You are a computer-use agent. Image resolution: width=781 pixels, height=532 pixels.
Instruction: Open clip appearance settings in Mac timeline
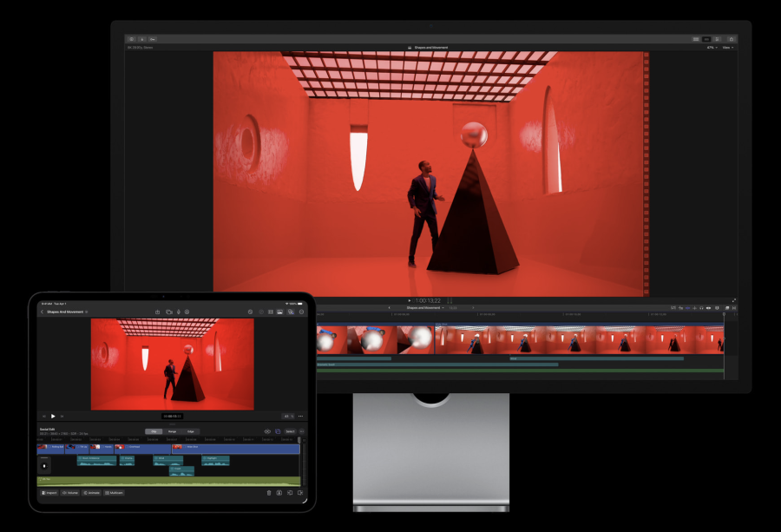point(727,306)
